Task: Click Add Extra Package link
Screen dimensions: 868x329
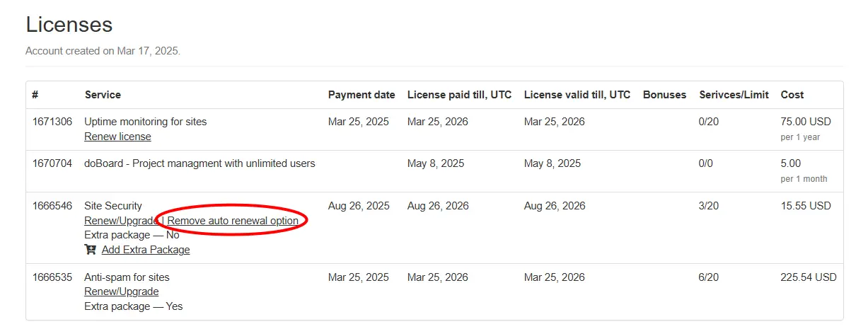Action: [x=146, y=250]
